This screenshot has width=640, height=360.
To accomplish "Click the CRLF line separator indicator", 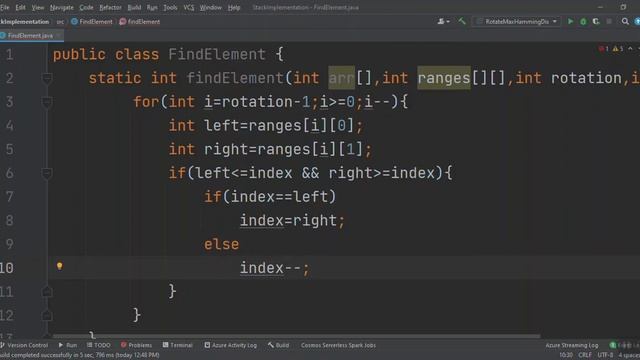I will tap(585, 355).
